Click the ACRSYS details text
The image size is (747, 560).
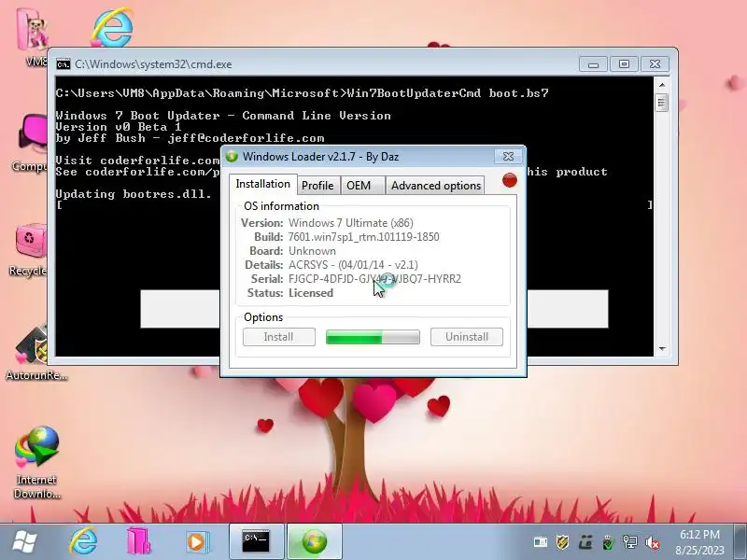tap(353, 265)
